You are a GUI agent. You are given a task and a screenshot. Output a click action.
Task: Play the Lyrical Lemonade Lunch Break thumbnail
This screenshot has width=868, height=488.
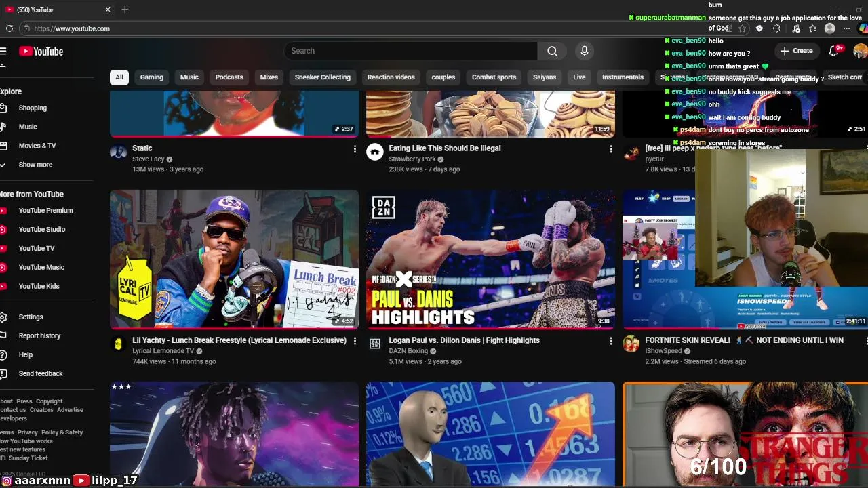pos(234,260)
